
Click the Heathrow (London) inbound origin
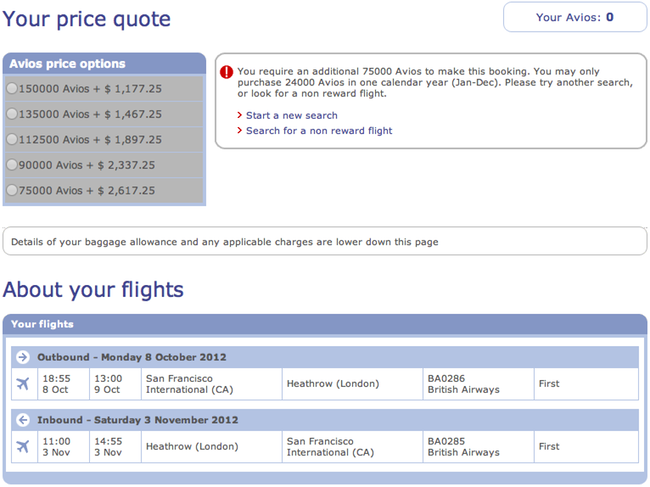211,446
